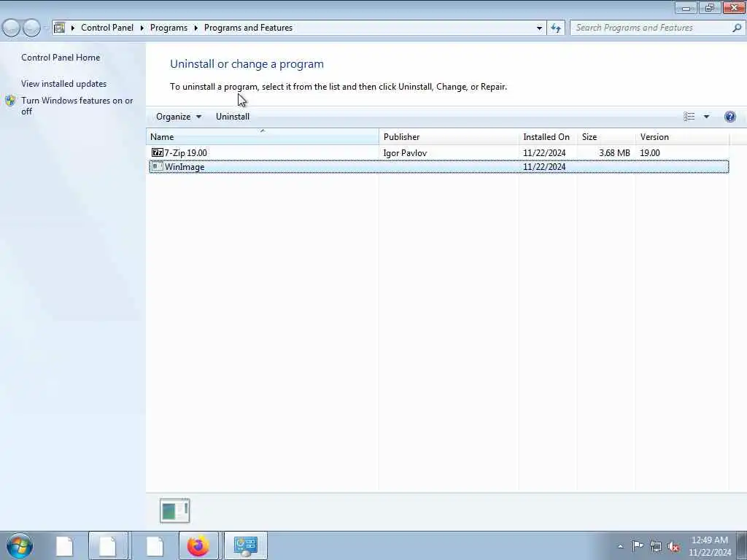Click the Control Panel address bar icon
747x560 pixels.
tap(60, 28)
